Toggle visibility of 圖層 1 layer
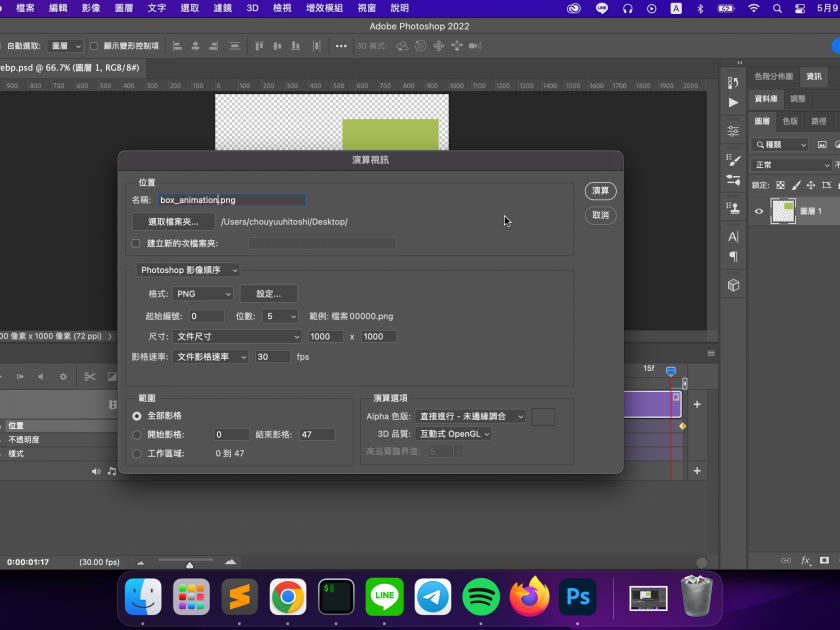 (x=759, y=211)
